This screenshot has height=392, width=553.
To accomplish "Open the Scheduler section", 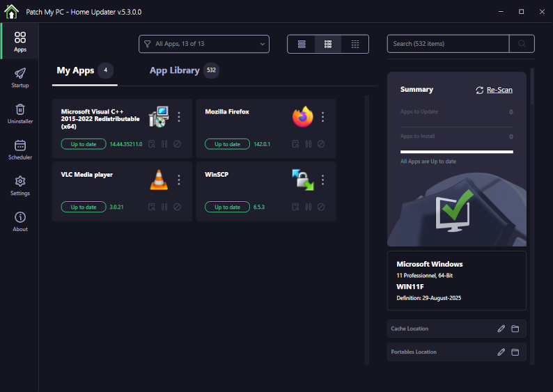I will click(20, 150).
